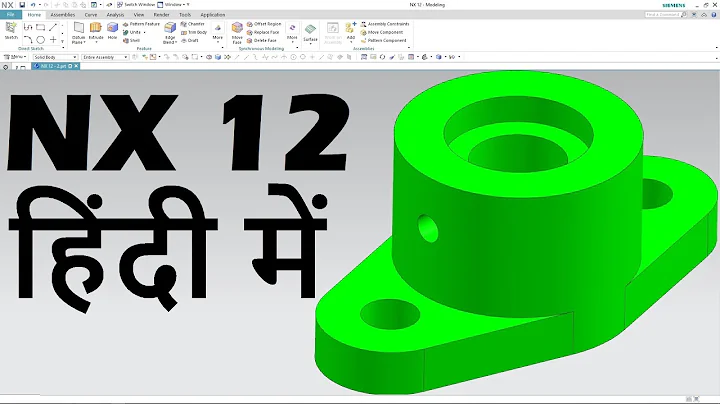Click the Unite command
This screenshot has height=404, width=720.
[x=132, y=32]
